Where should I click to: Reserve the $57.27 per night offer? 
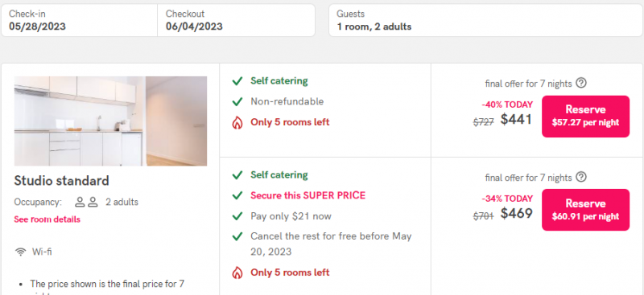coord(585,116)
